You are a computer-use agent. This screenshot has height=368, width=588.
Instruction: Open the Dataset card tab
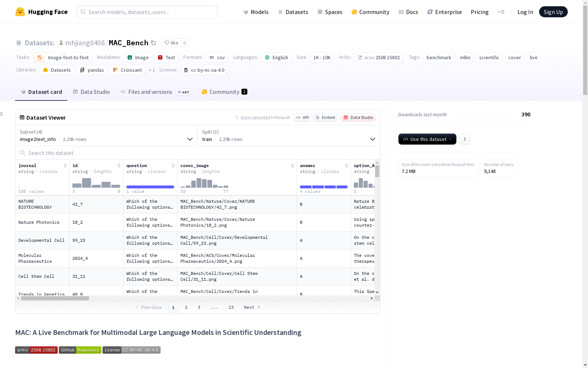click(x=41, y=92)
